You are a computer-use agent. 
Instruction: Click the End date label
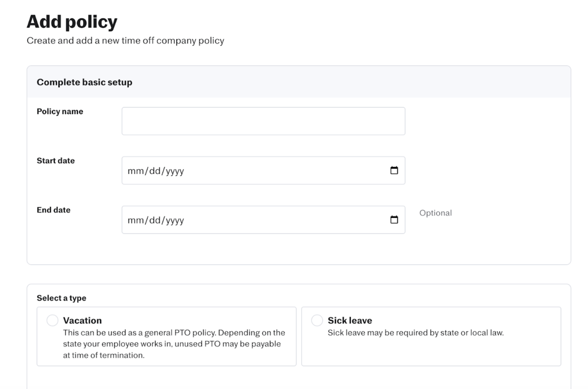click(x=54, y=210)
